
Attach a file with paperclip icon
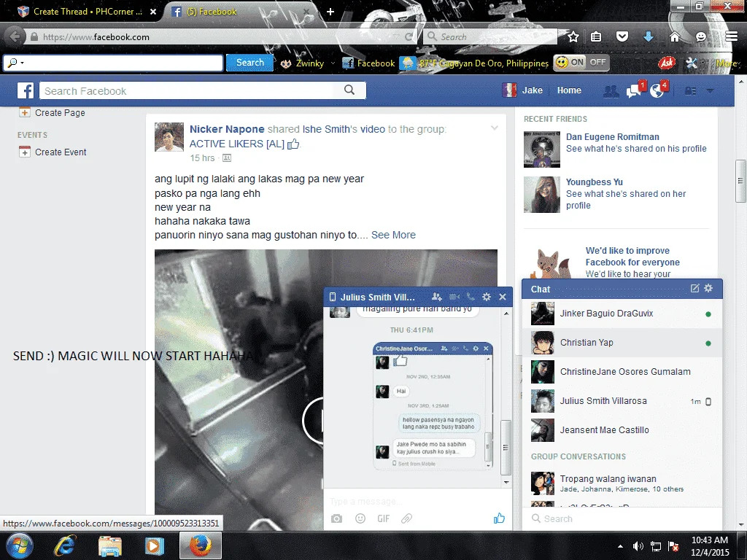click(x=406, y=518)
